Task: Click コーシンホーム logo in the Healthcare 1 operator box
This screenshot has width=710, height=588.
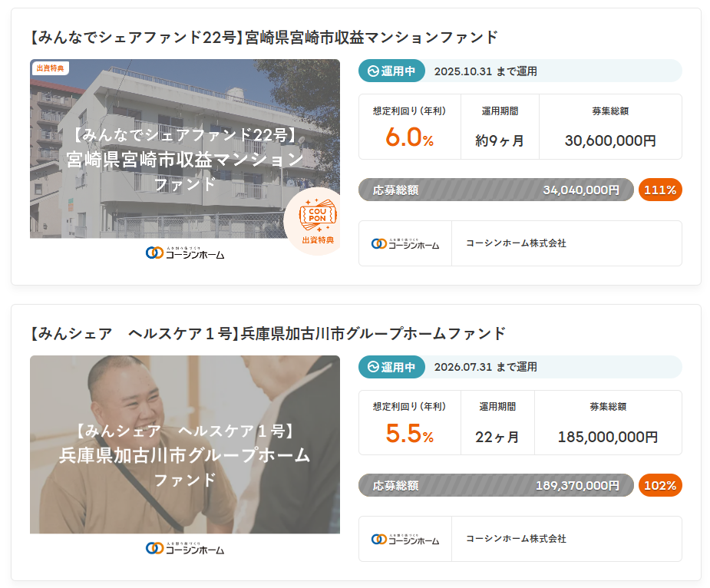Action: point(405,539)
